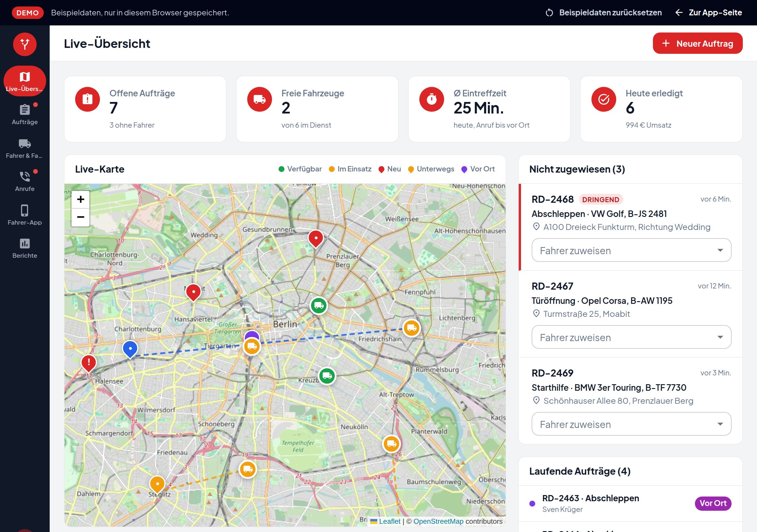Select order RD-2469 title
This screenshot has width=757, height=532.
552,373
